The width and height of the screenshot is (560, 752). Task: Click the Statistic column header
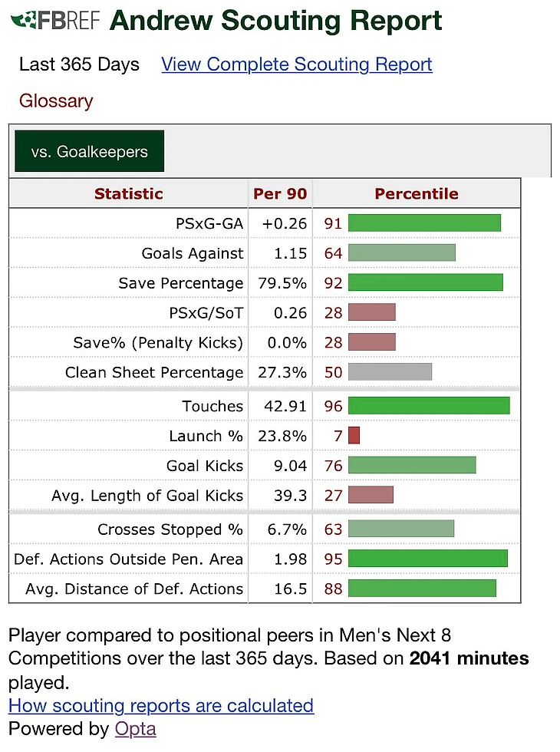coord(129,194)
